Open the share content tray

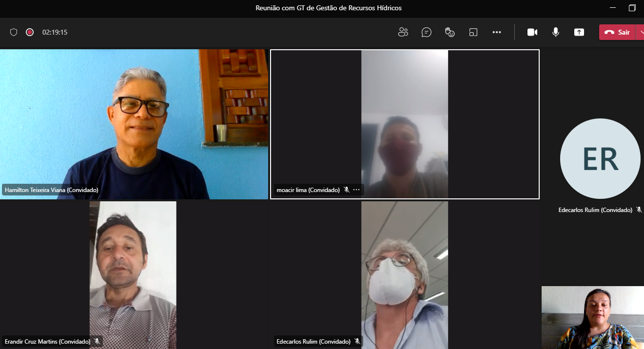pyautogui.click(x=579, y=32)
